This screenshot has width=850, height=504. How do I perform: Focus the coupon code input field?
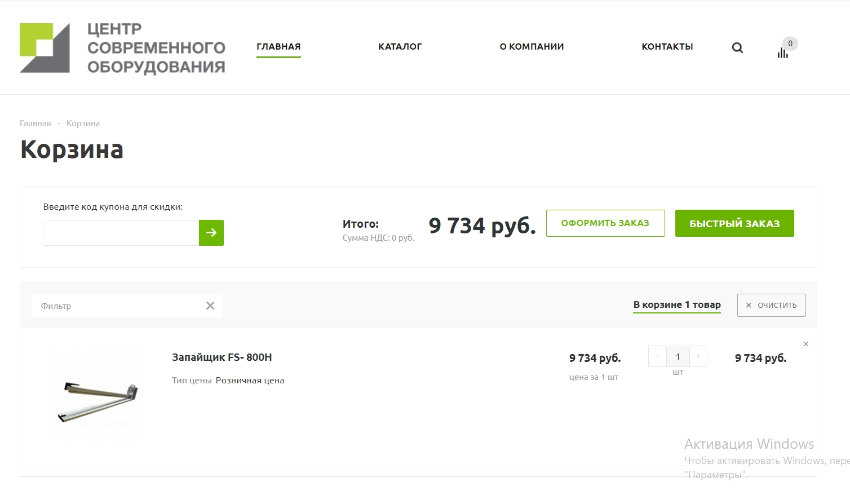pos(121,233)
